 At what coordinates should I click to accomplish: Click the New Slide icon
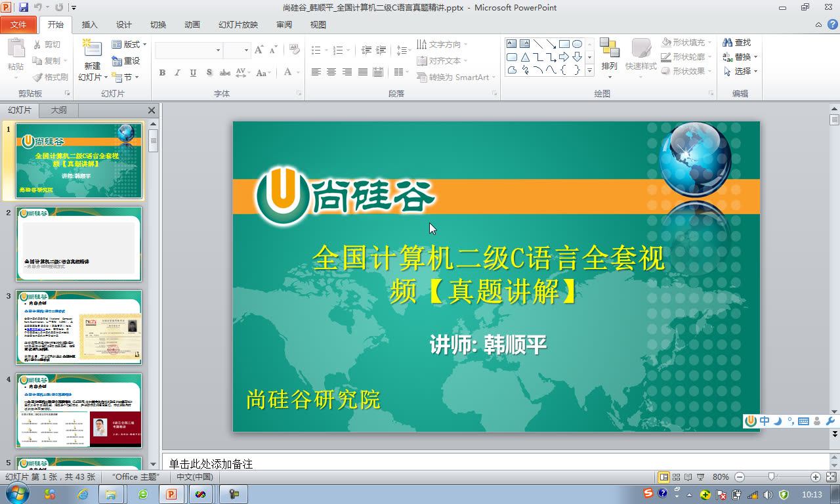[93, 49]
